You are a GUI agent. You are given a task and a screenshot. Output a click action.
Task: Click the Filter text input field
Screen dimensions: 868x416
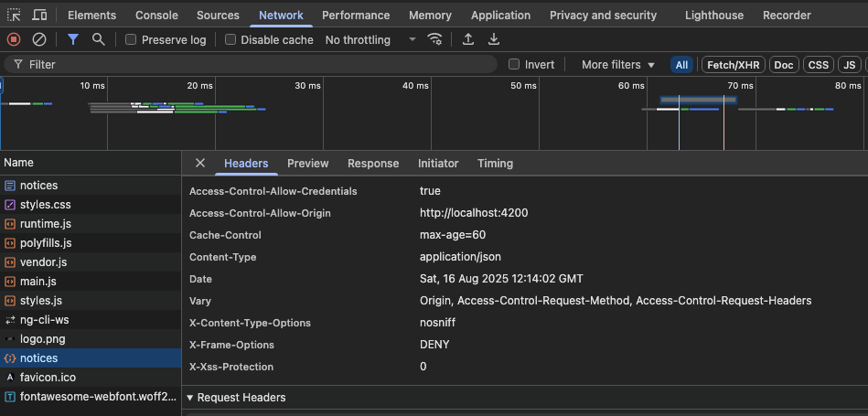pos(256,65)
